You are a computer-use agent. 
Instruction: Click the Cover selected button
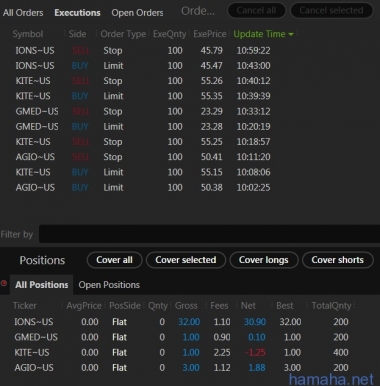coord(186,260)
